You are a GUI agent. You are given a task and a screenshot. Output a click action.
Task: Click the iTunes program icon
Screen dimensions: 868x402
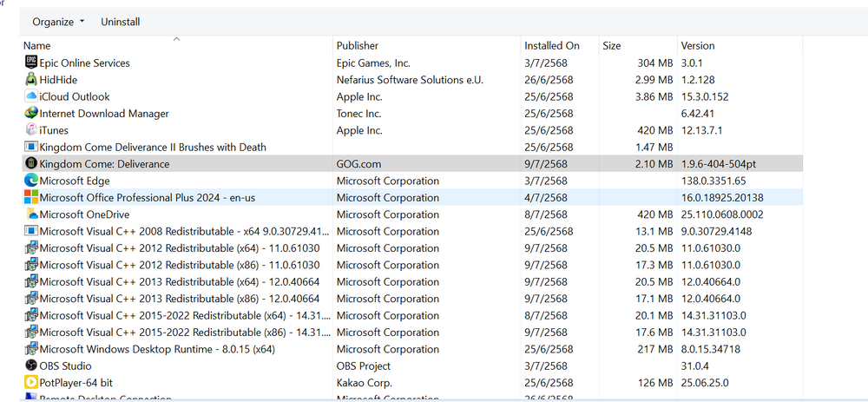[31, 130]
